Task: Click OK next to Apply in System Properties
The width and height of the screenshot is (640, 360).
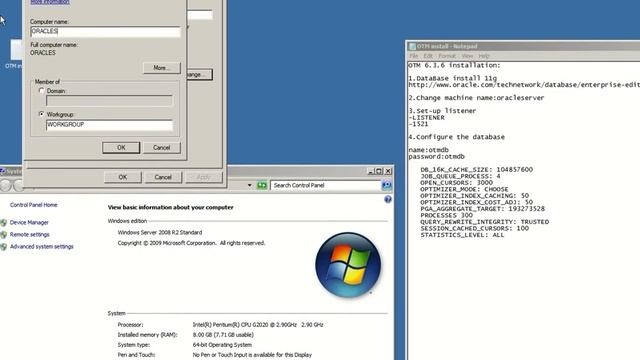Action: pyautogui.click(x=123, y=177)
